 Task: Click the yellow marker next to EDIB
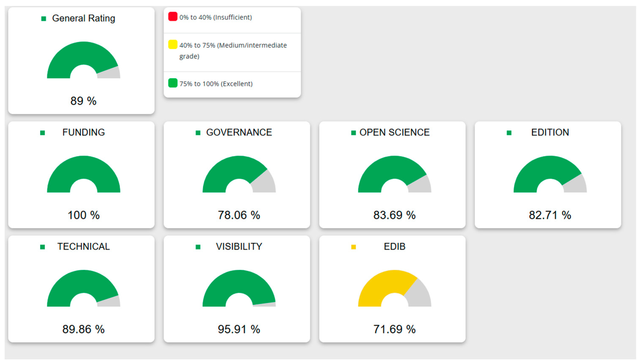tap(353, 247)
